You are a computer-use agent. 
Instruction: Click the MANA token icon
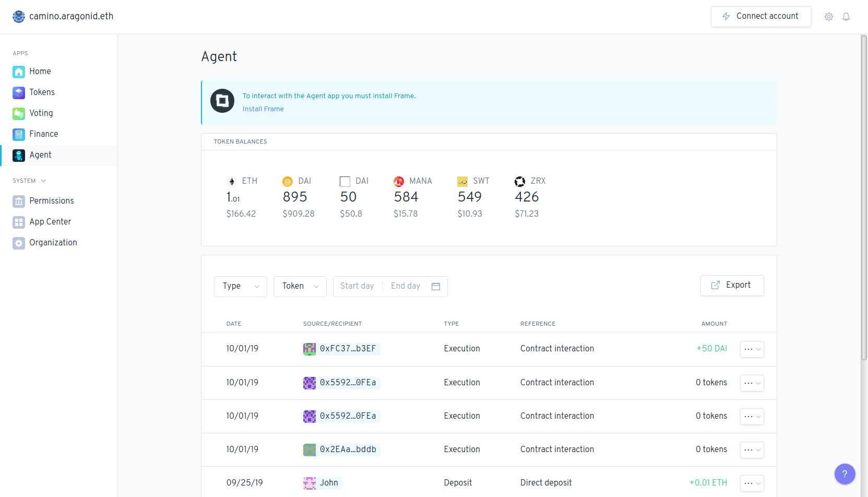point(399,181)
